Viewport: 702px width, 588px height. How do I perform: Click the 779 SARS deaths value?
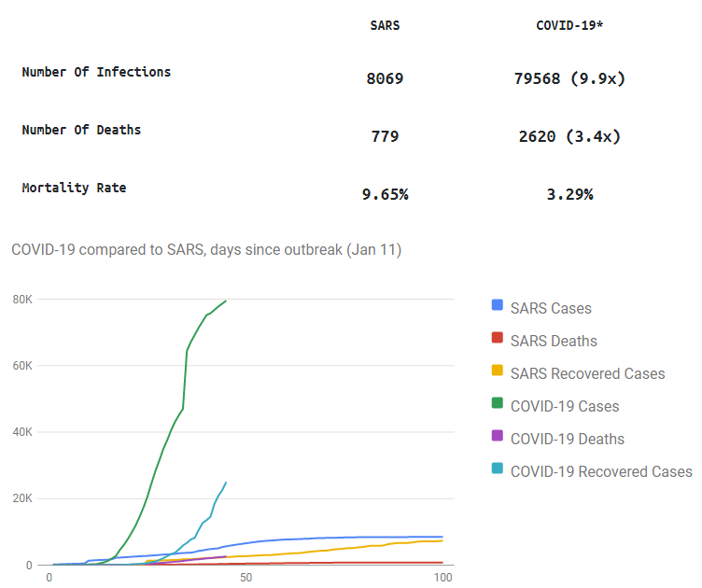point(385,136)
